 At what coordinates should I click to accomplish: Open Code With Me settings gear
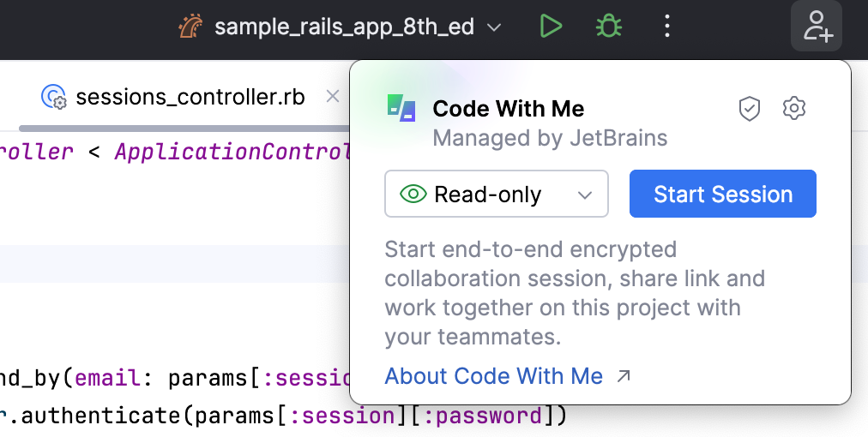click(x=794, y=108)
